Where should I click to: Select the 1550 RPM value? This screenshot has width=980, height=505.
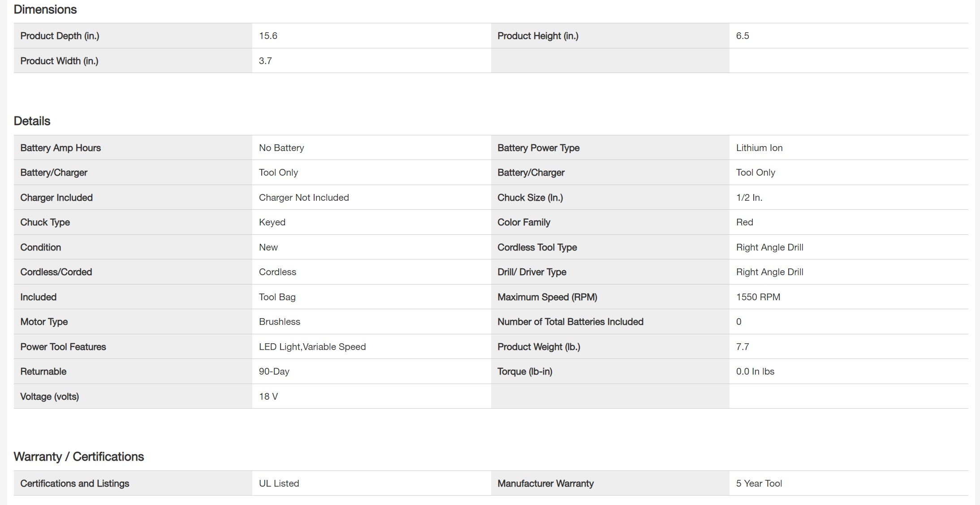pyautogui.click(x=758, y=297)
